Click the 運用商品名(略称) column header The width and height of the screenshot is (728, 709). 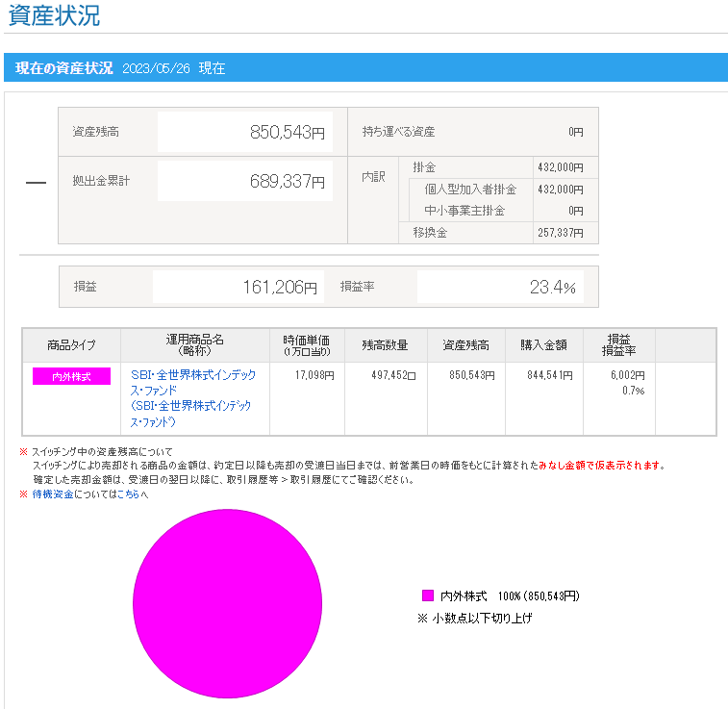195,345
